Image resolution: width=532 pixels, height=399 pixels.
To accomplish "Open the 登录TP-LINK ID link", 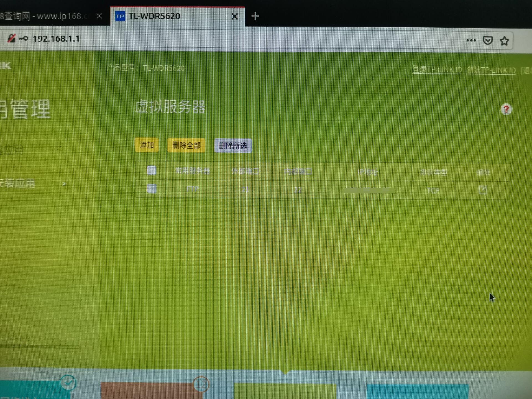I will point(437,70).
